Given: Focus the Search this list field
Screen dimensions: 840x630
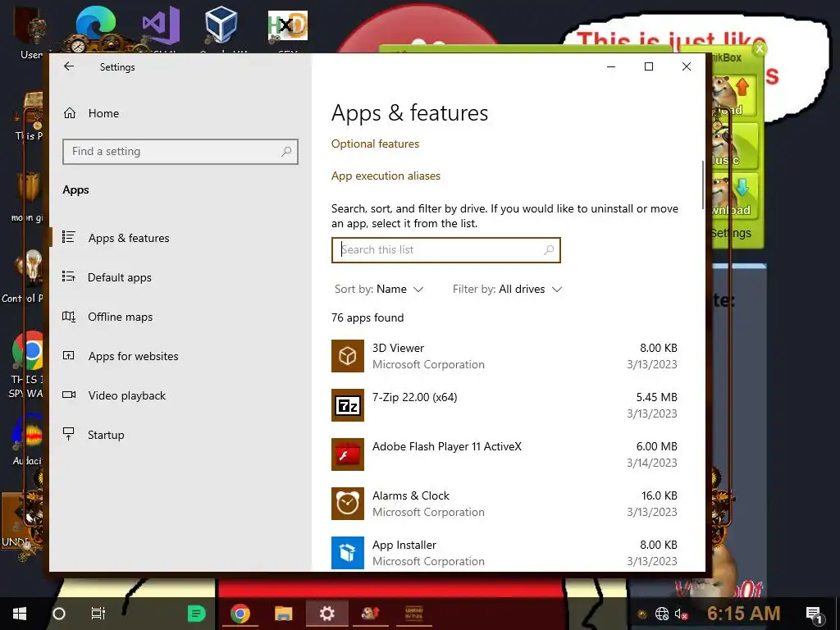Looking at the screenshot, I should pos(445,250).
